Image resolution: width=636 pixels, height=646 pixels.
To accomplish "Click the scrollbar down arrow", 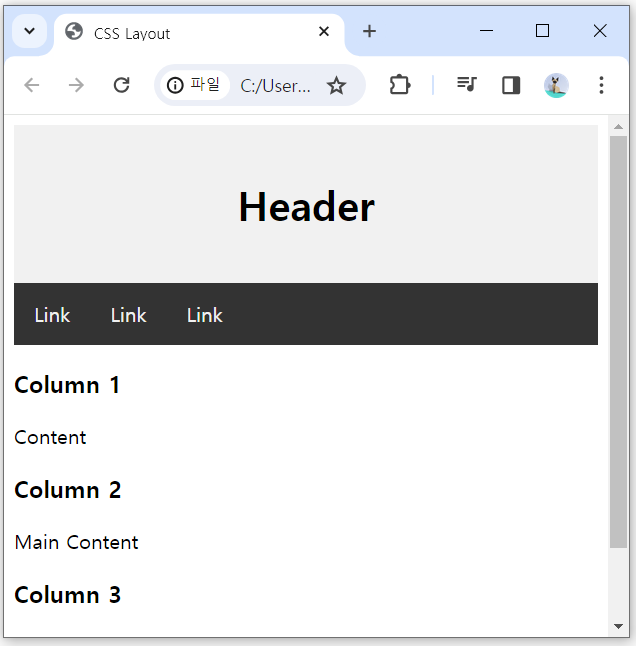I will click(x=618, y=626).
